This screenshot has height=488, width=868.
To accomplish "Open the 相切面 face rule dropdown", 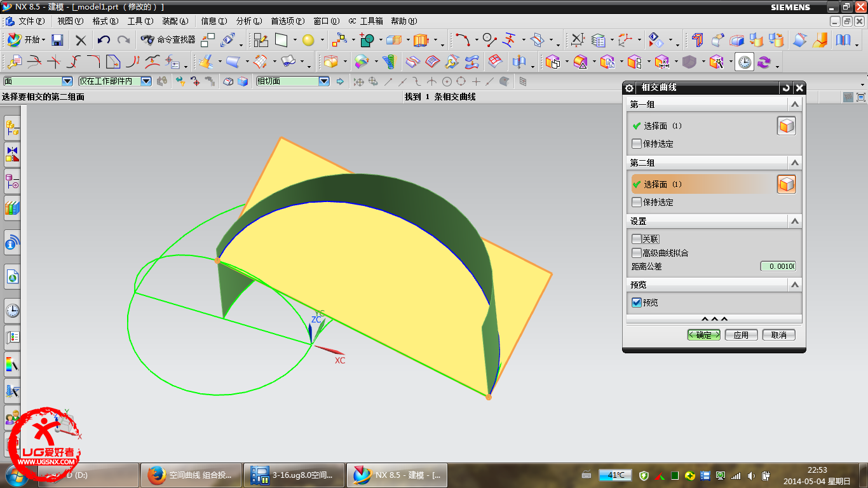I will click(324, 81).
